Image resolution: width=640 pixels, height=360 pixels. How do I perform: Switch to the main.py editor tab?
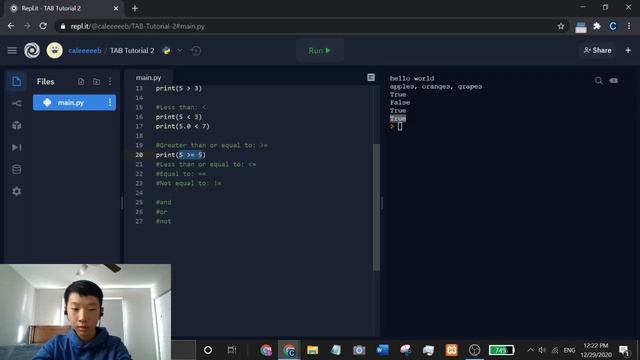click(x=149, y=78)
